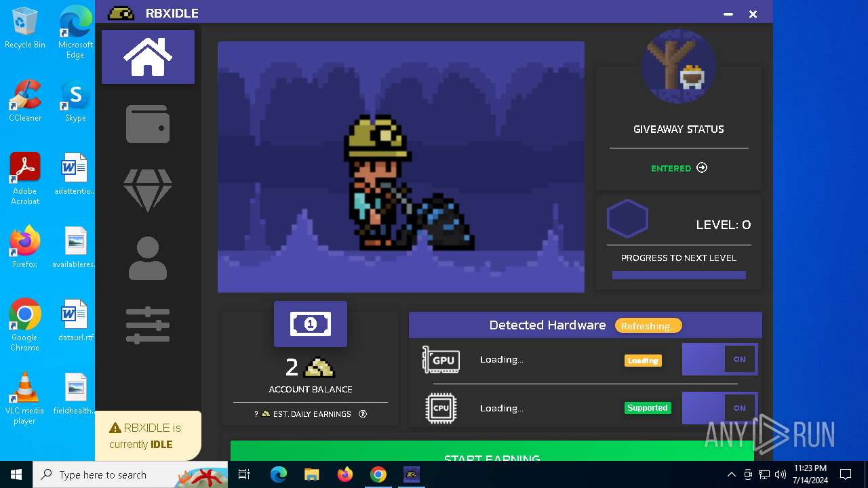Minimize the RBXIDLE window

[x=728, y=14]
